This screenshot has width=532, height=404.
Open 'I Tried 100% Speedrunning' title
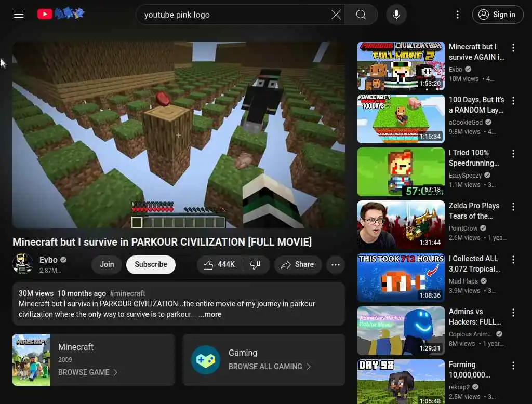[474, 158]
